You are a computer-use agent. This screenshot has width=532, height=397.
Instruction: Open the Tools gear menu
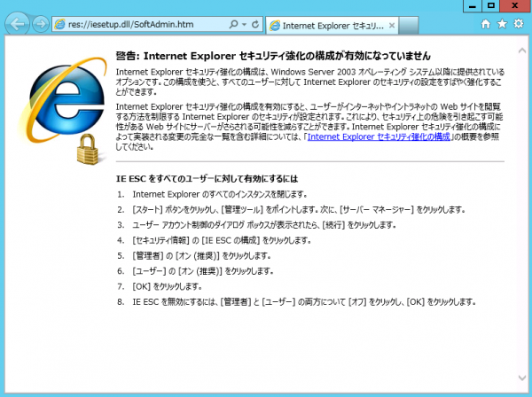pos(518,27)
